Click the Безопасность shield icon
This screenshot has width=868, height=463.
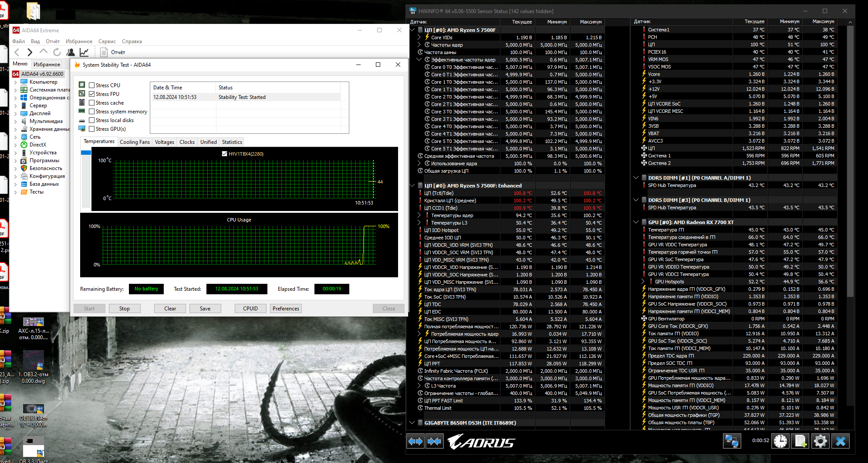pos(24,168)
